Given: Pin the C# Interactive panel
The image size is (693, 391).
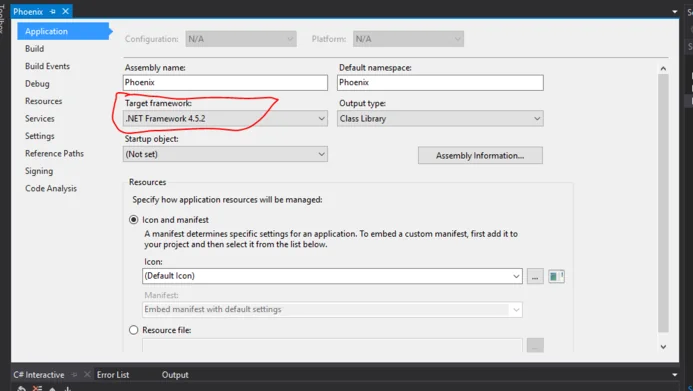Looking at the screenshot, I should click(x=74, y=375).
